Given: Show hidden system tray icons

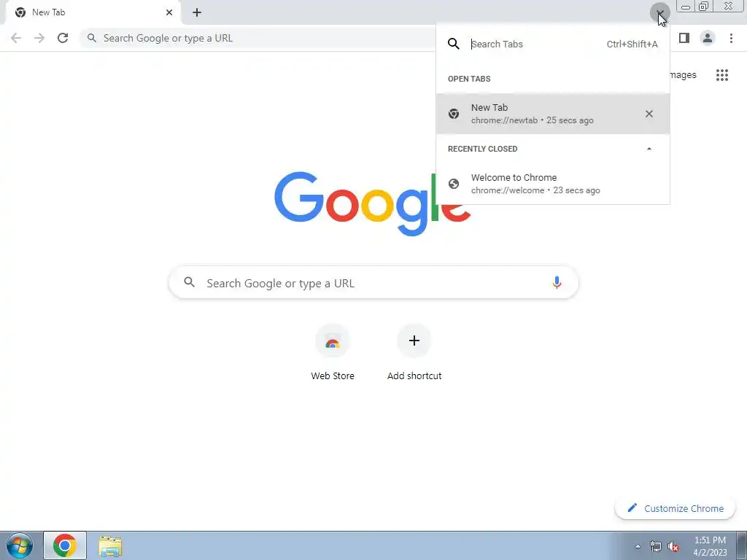Looking at the screenshot, I should coord(638,546).
